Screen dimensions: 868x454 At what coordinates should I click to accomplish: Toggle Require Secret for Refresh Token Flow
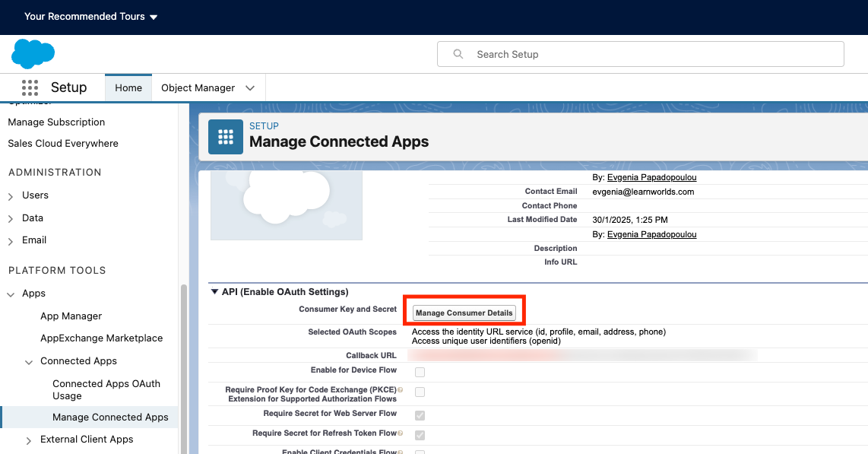[420, 435]
